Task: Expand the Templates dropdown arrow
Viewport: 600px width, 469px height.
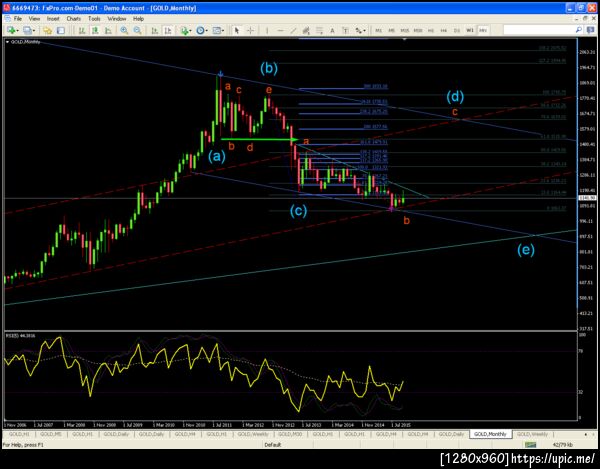Action: pos(223,31)
